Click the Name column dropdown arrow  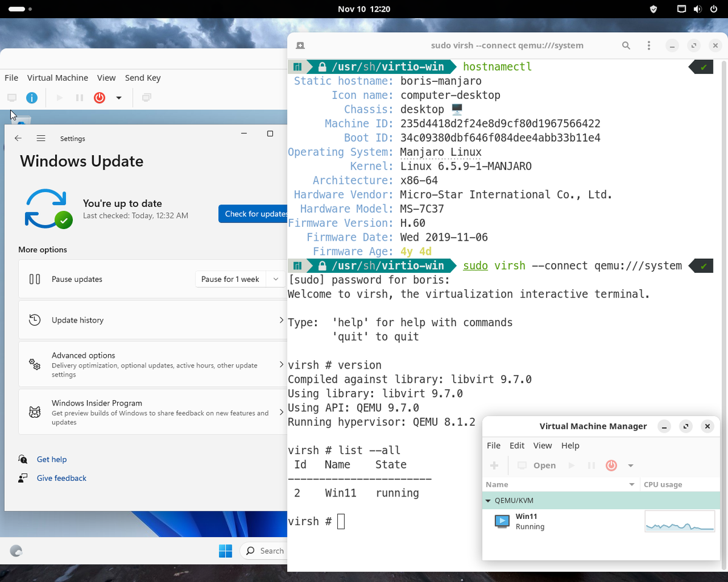pos(632,484)
